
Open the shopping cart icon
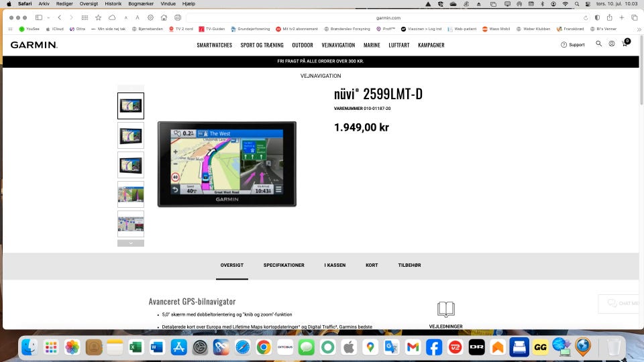tap(625, 43)
